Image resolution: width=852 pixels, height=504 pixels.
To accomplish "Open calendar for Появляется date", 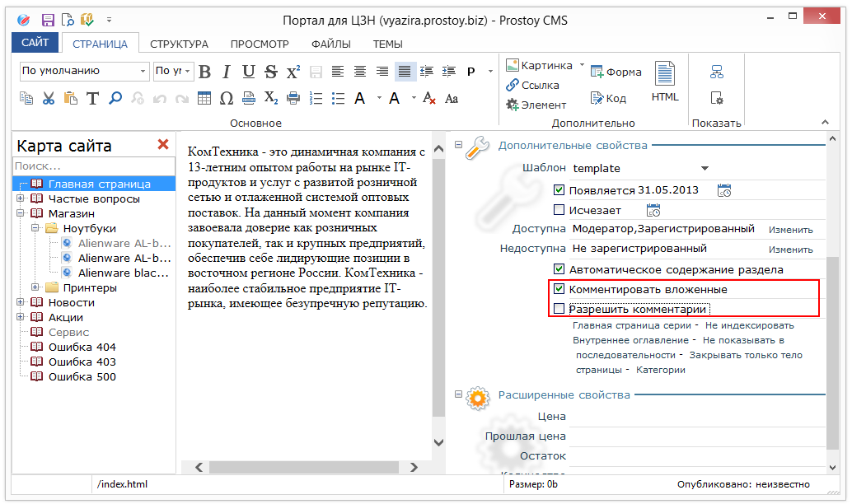I will pos(724,190).
